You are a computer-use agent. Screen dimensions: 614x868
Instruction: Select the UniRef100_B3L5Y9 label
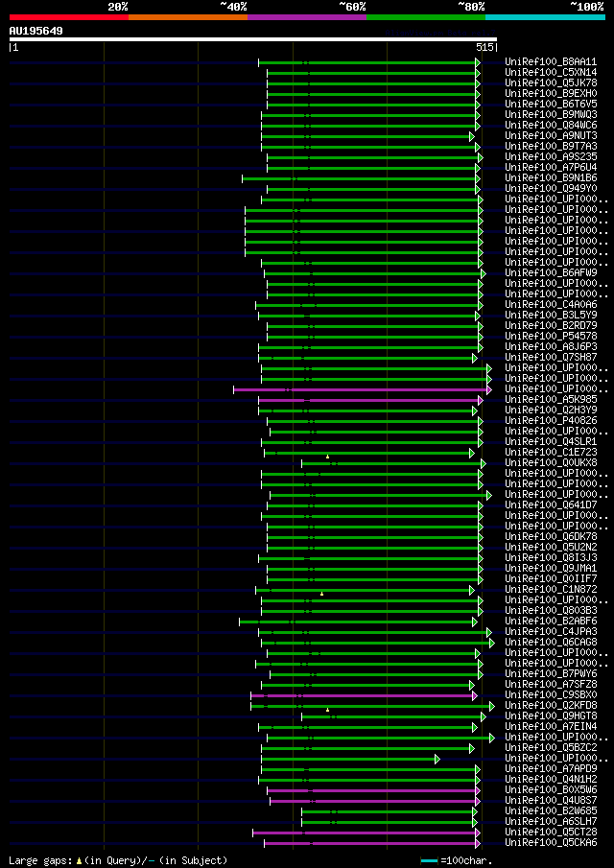pyautogui.click(x=551, y=316)
